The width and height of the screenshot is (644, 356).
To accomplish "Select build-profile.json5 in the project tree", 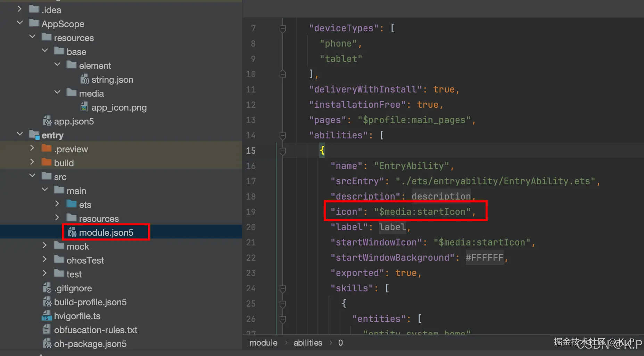I will click(90, 302).
